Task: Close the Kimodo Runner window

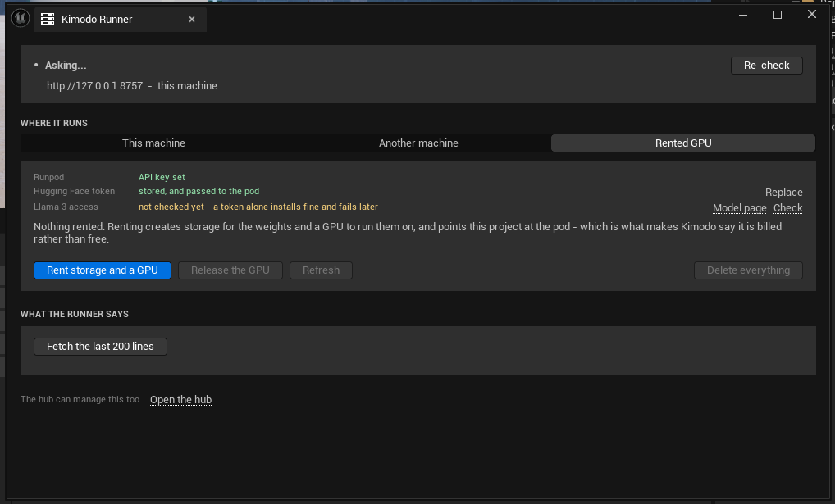Action: 811,15
